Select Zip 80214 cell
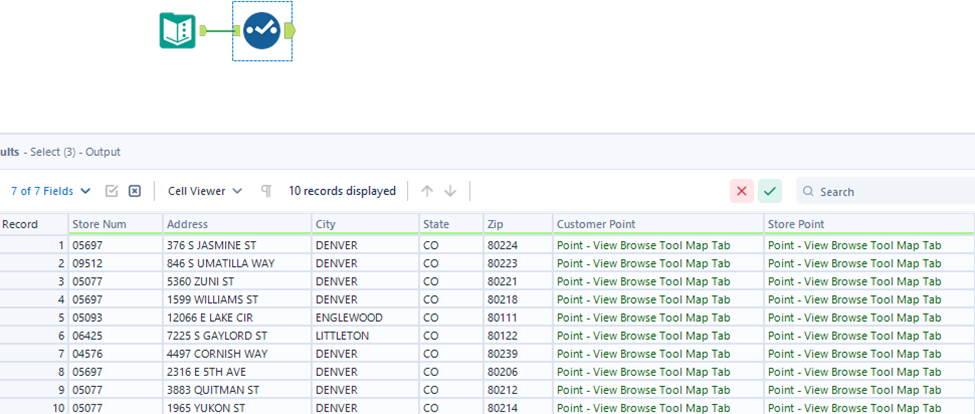 point(519,407)
